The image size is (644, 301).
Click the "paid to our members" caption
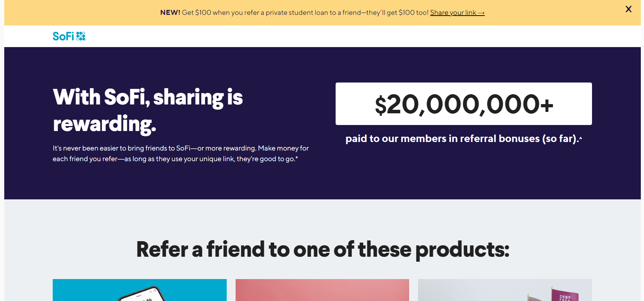click(462, 138)
